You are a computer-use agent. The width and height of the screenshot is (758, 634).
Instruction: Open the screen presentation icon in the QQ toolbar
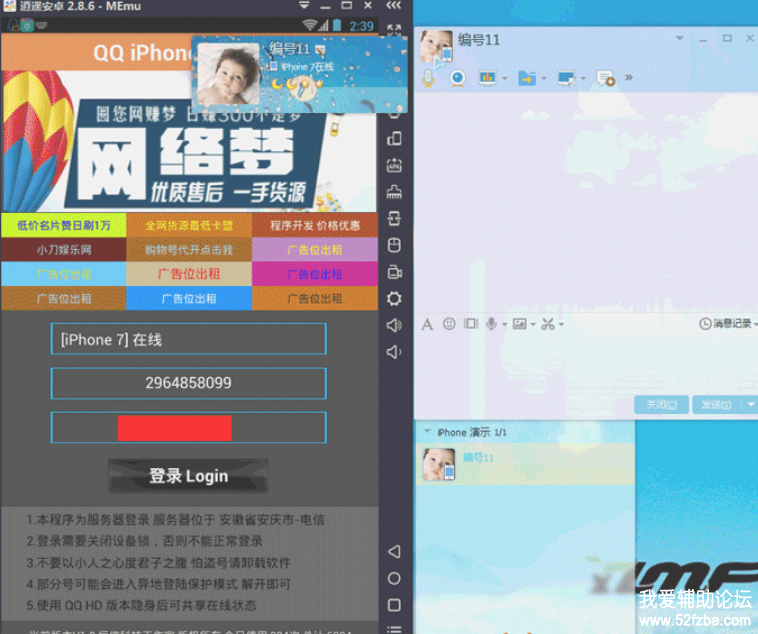tap(487, 77)
